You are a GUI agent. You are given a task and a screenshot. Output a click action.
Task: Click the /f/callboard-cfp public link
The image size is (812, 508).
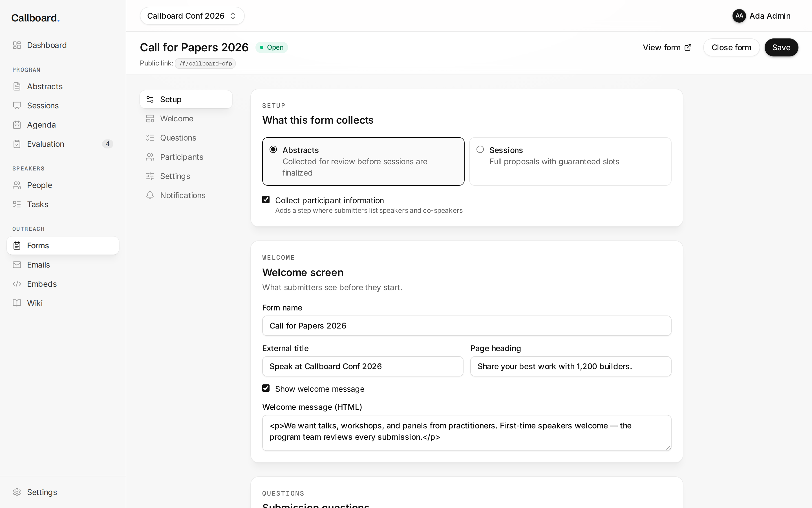pos(205,63)
